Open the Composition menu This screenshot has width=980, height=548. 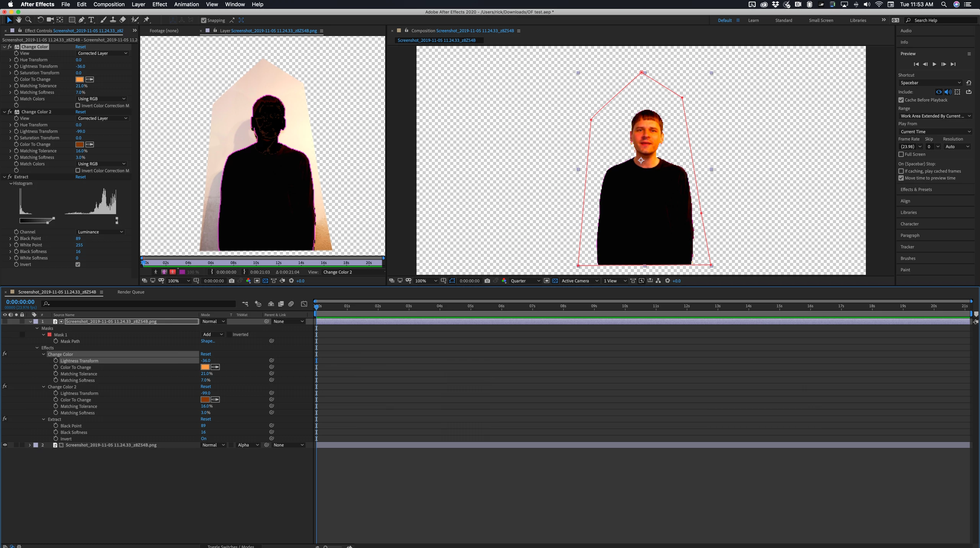pyautogui.click(x=109, y=4)
